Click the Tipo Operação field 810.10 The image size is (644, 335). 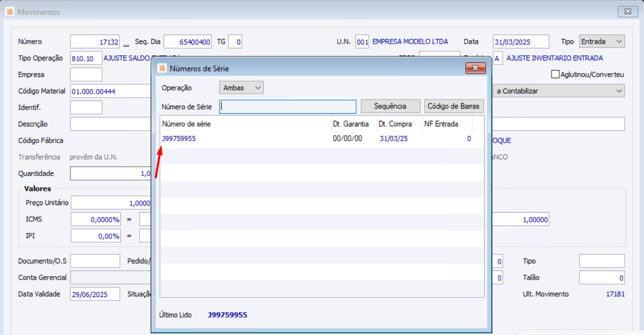point(86,58)
